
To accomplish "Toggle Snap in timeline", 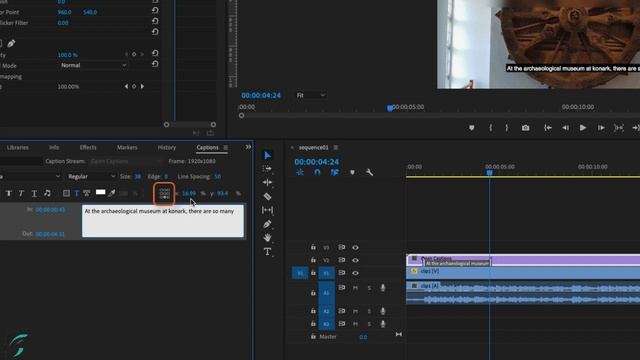I will point(317,172).
